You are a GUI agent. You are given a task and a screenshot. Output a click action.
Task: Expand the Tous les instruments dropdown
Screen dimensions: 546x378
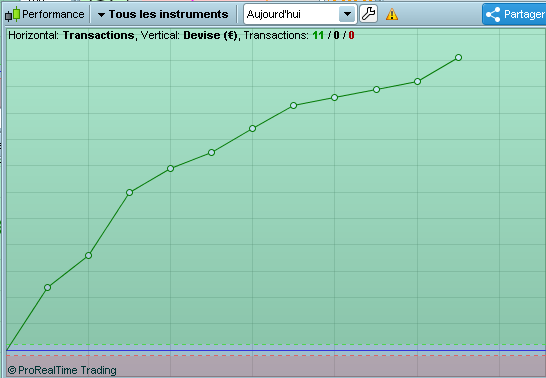coord(163,14)
